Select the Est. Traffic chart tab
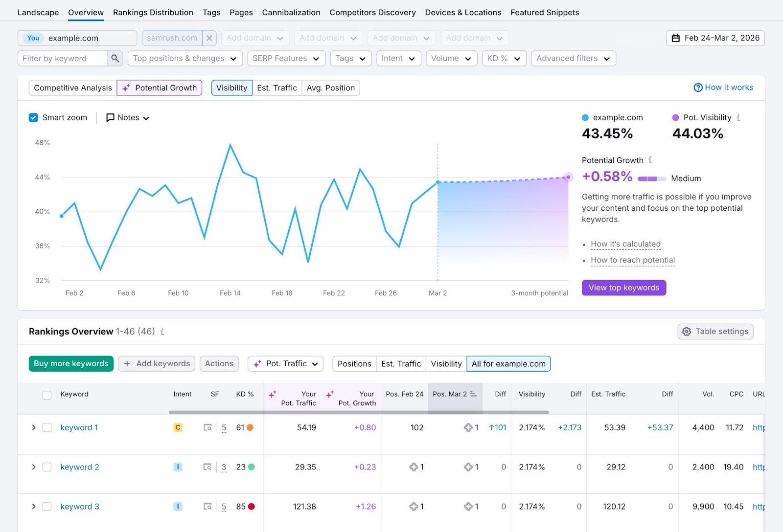 [277, 88]
